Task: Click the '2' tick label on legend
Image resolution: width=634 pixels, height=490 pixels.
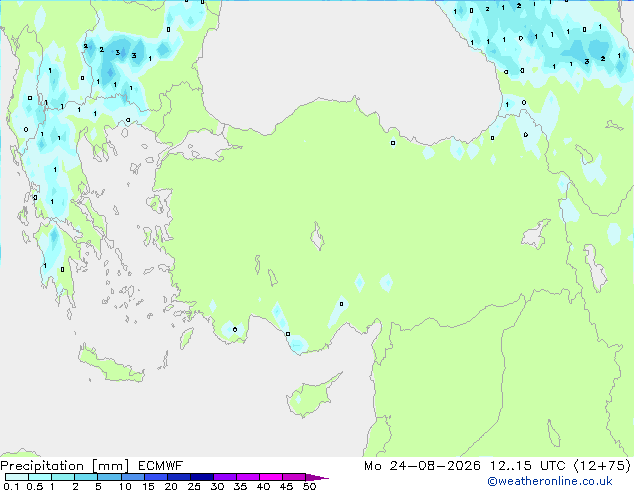Action: (x=75, y=486)
